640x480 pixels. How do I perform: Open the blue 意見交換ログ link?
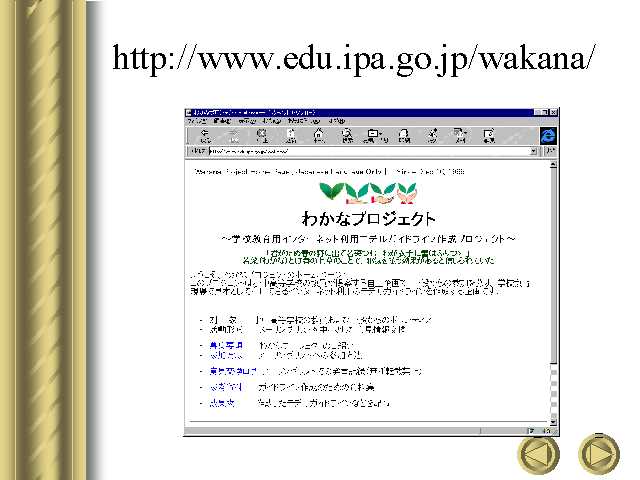click(x=233, y=371)
